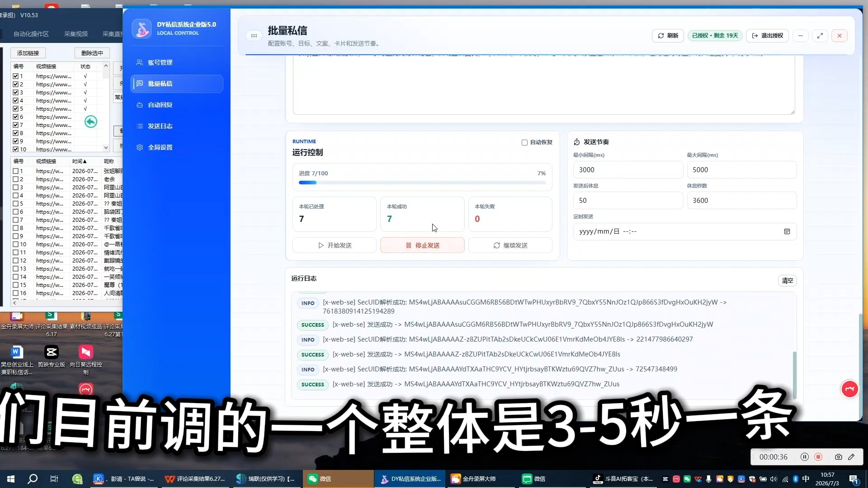Image resolution: width=868 pixels, height=488 pixels.
Task: Open 抖音AI拓客宝 taskbar item
Action: click(623, 479)
